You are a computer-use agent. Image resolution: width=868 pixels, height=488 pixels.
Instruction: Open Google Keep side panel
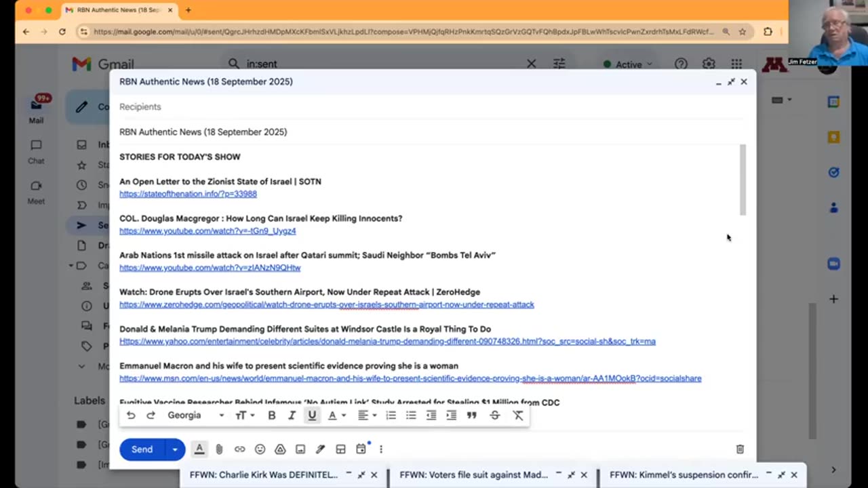pyautogui.click(x=833, y=137)
